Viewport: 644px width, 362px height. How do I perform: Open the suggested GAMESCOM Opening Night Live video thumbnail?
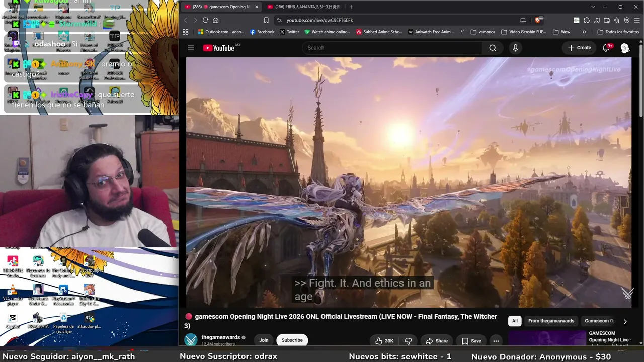point(547,338)
